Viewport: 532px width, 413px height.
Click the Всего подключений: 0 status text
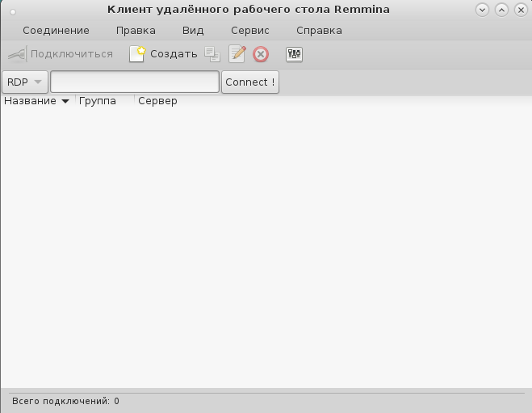65,401
